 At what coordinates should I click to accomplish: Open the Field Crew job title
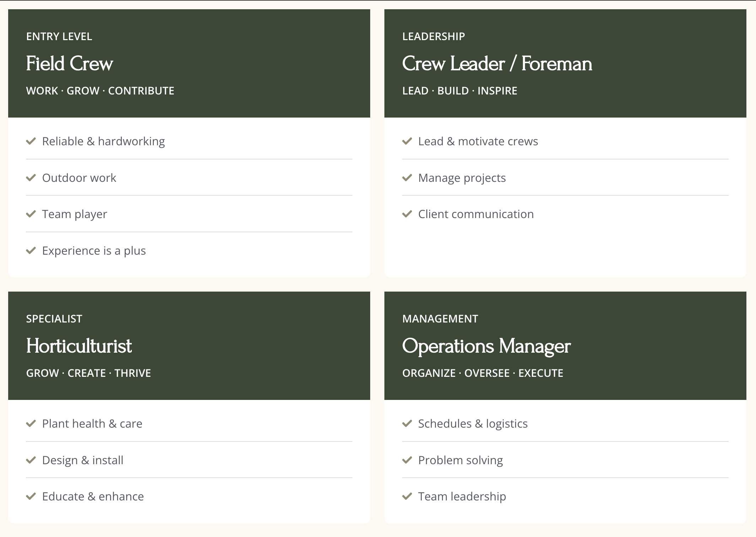(70, 64)
